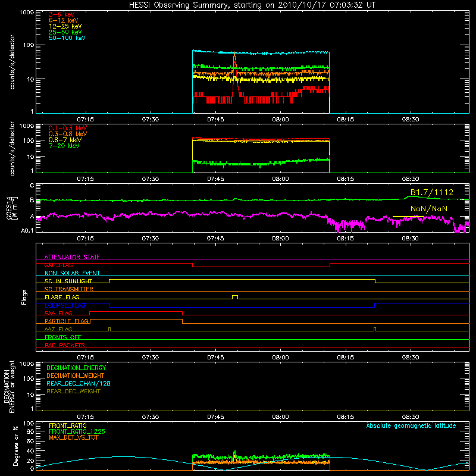This screenshot has height=476, width=476.
Task: Click the PARTICLE_FLAG label
Action: click(x=67, y=321)
